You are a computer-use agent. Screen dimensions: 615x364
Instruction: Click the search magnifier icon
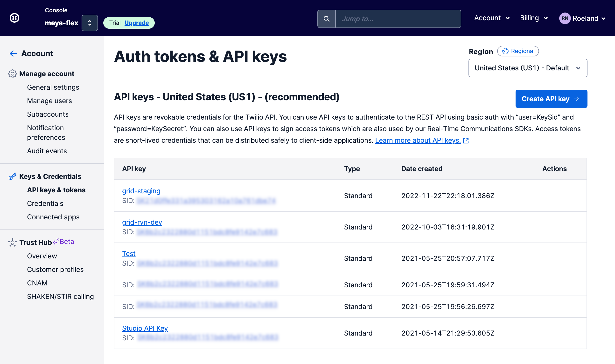pos(326,19)
